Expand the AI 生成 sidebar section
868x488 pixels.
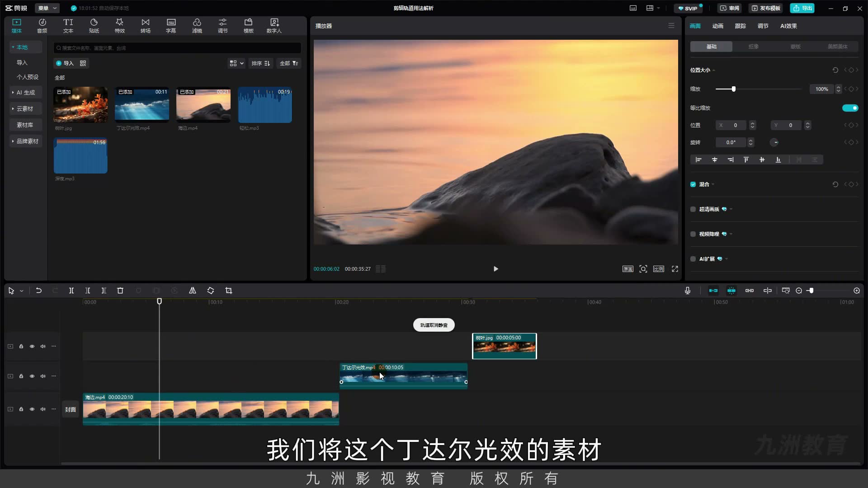[26, 92]
